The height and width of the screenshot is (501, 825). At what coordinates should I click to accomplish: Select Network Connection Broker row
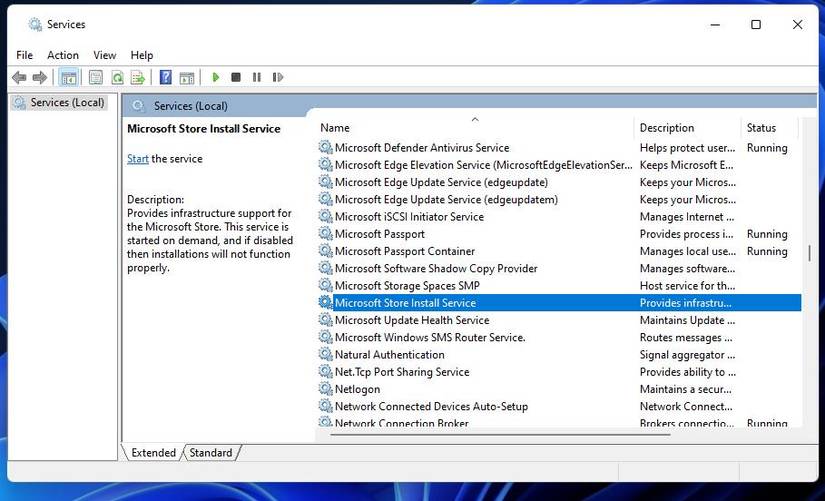pos(559,422)
